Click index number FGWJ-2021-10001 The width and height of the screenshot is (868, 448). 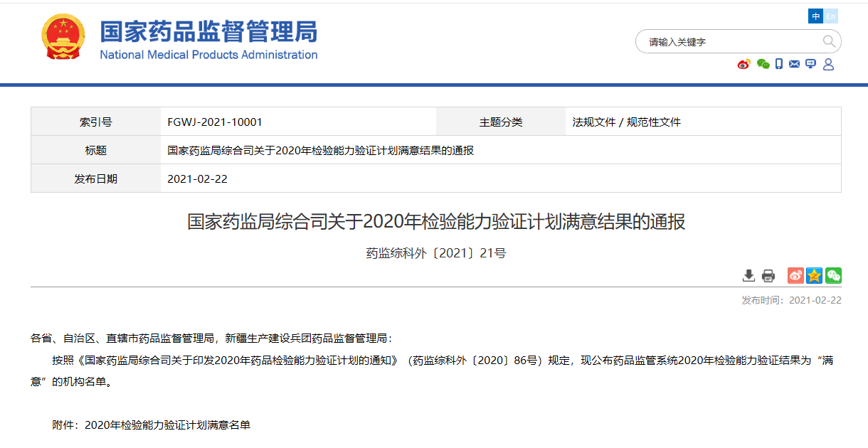pyautogui.click(x=215, y=122)
